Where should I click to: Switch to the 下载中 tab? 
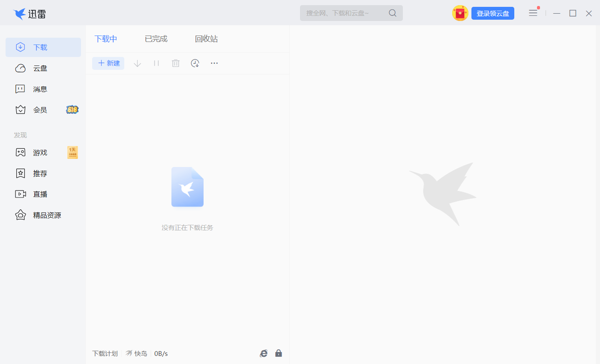pyautogui.click(x=106, y=39)
